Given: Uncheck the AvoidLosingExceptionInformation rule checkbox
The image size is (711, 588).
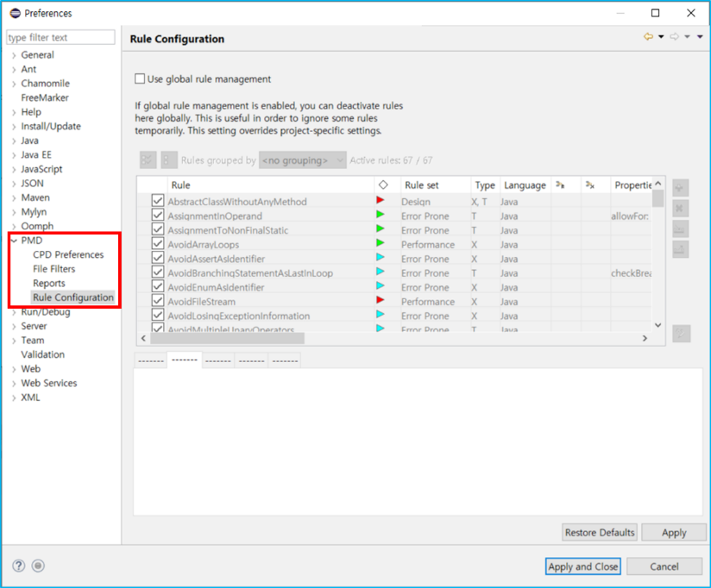Looking at the screenshot, I should click(158, 316).
